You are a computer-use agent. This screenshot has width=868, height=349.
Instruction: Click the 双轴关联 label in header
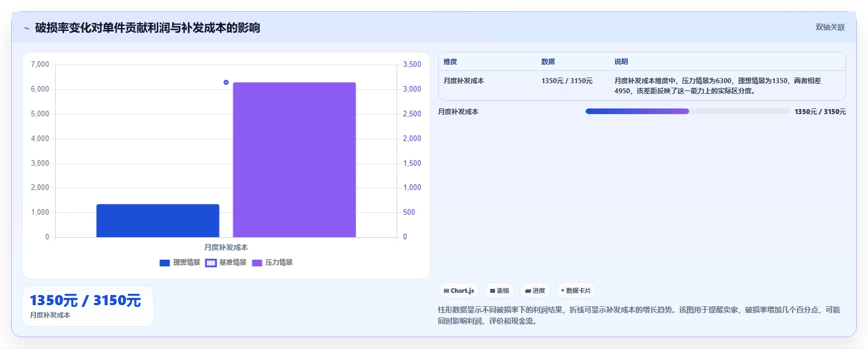click(830, 27)
